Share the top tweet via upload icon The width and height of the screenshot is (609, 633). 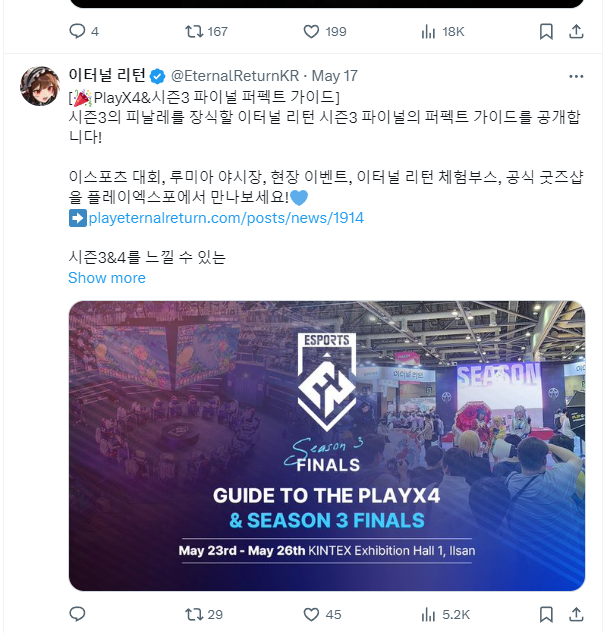point(576,31)
